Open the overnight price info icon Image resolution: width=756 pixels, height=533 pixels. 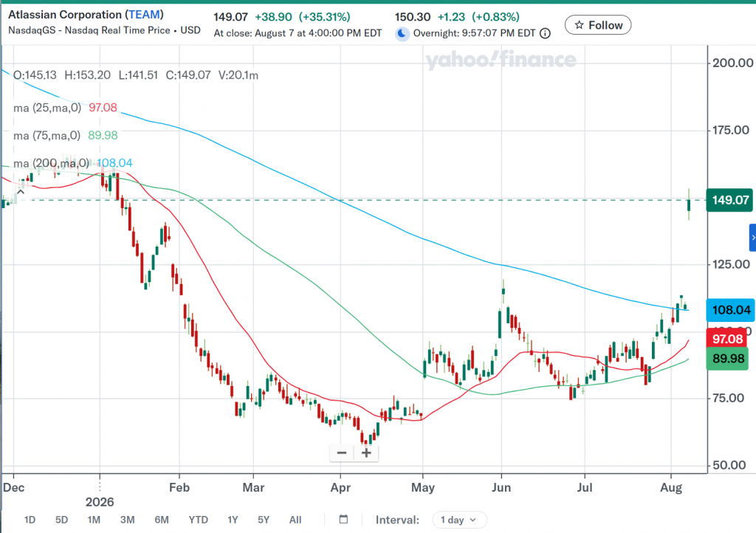pyautogui.click(x=545, y=33)
